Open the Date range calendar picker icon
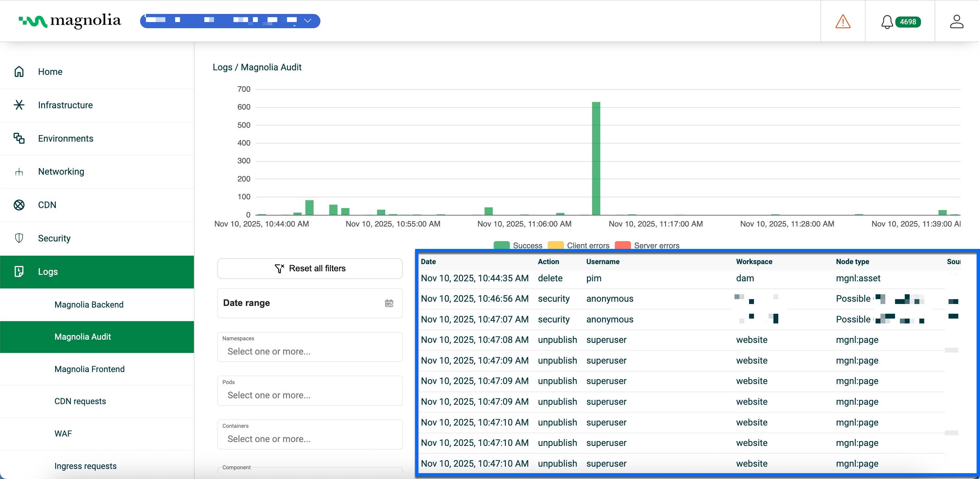The height and width of the screenshot is (479, 980). tap(389, 303)
